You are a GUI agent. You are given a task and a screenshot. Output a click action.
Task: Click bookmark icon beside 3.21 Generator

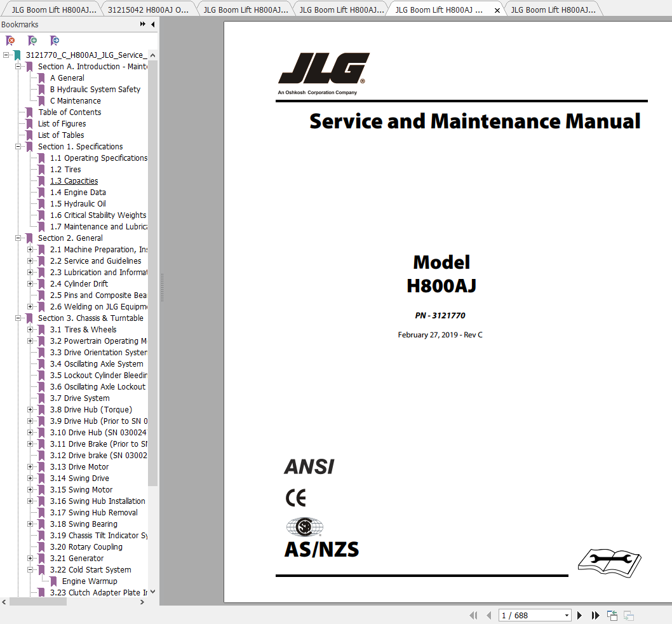[x=41, y=559]
